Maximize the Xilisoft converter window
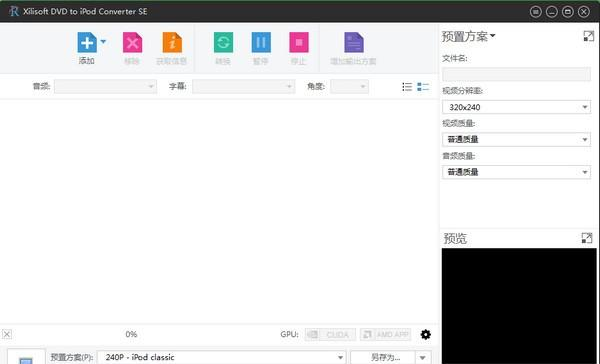 point(568,12)
